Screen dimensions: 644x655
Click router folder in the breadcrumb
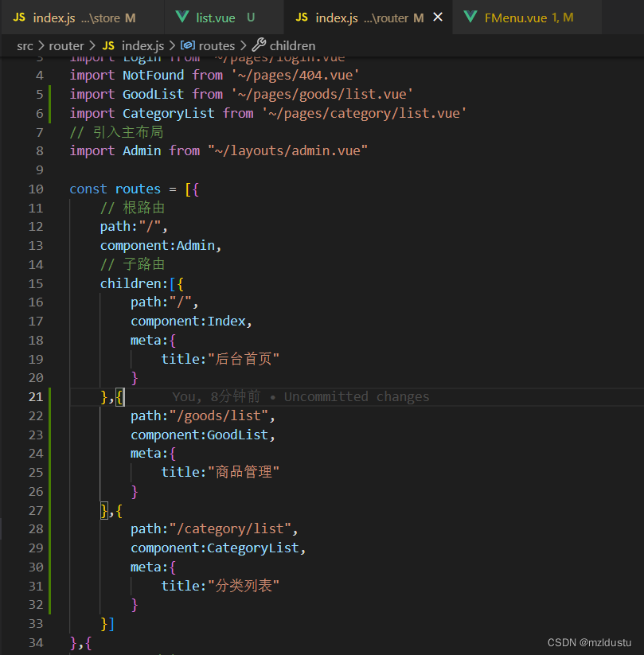click(x=66, y=46)
